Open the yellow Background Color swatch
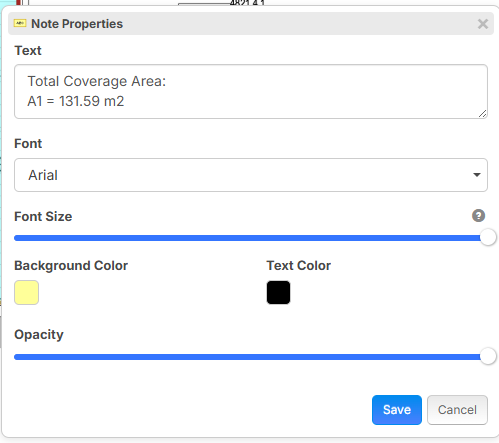 click(x=26, y=293)
